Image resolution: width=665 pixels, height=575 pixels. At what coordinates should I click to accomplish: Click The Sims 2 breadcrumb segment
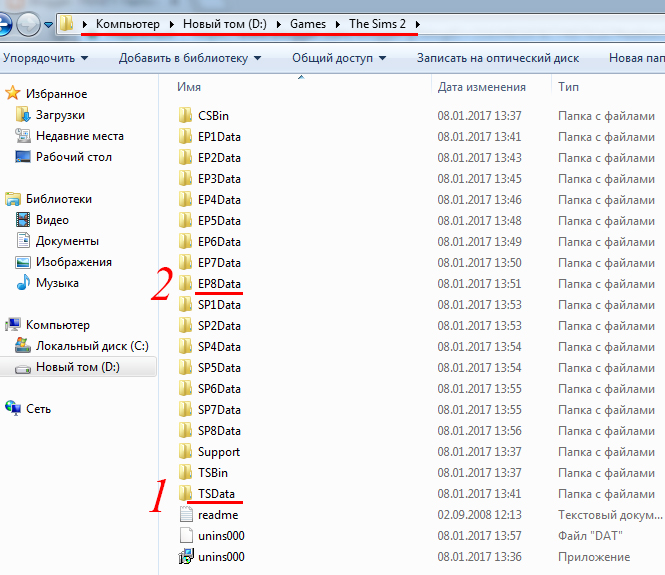[x=377, y=24]
